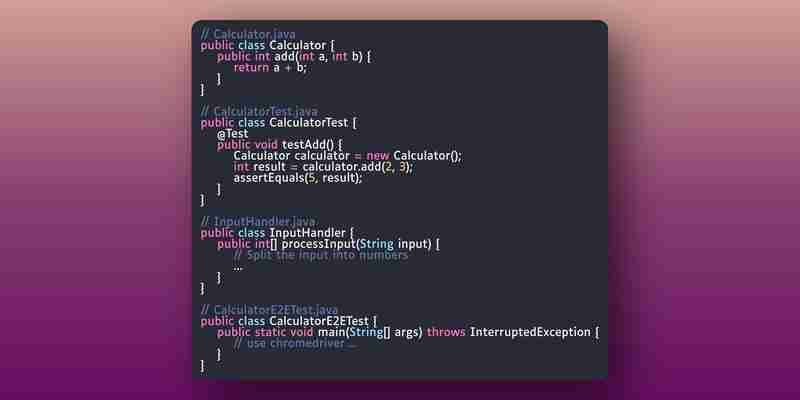Click the '// Calculator.java' comment line

248,35
